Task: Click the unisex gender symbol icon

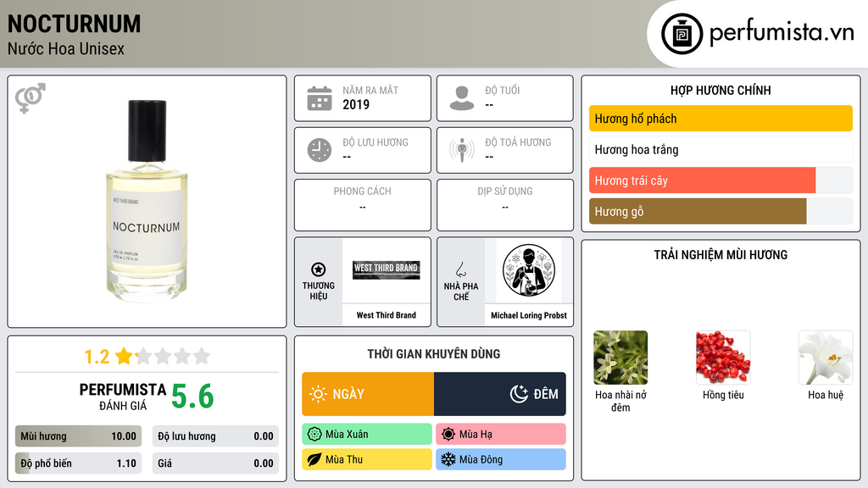Action: (31, 98)
